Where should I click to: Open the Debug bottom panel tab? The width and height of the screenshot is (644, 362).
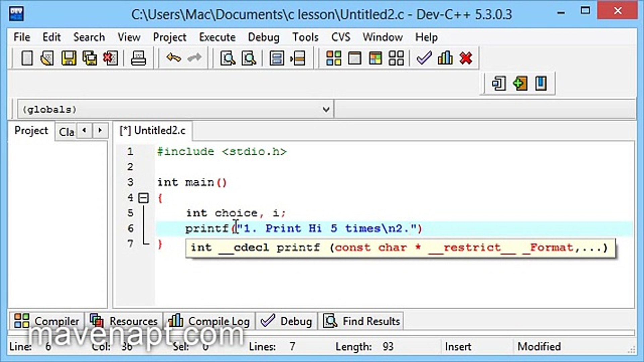click(x=287, y=321)
